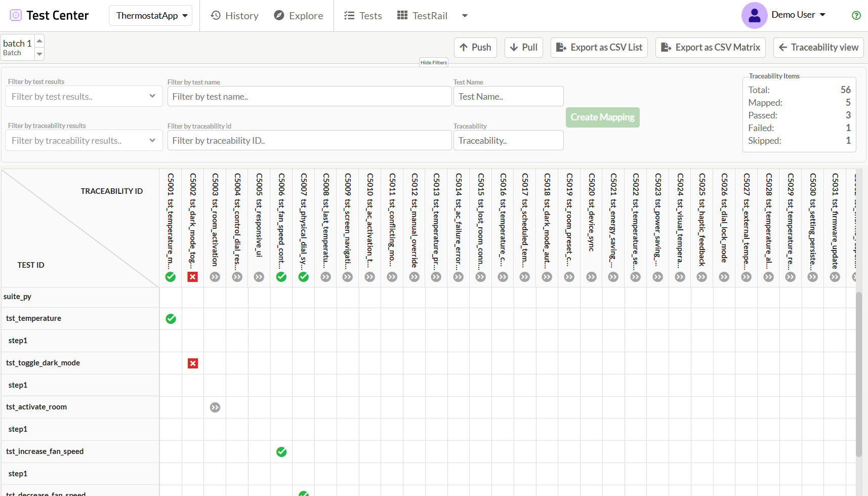The image size is (868, 496).
Task: Click Export as CSV Matrix button
Action: tap(710, 48)
